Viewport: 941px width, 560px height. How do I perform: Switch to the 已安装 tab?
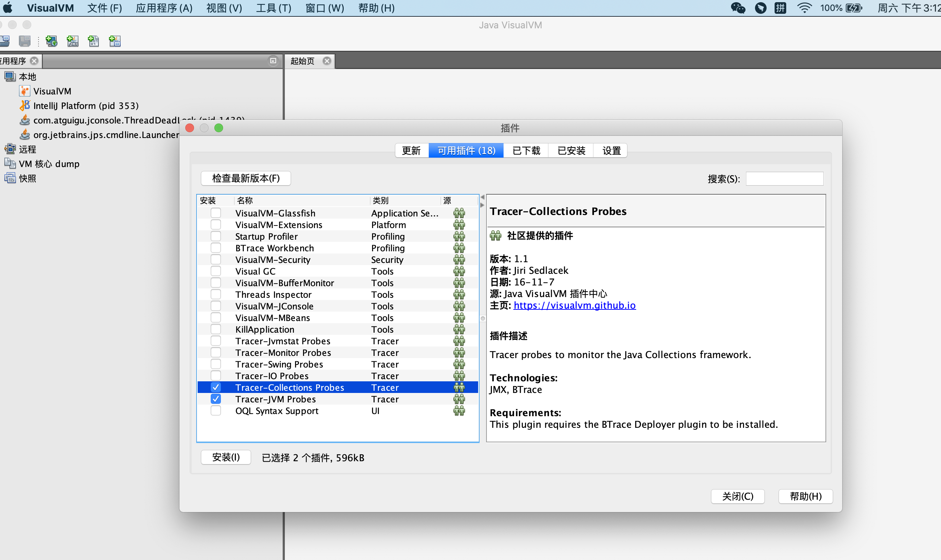(x=571, y=151)
